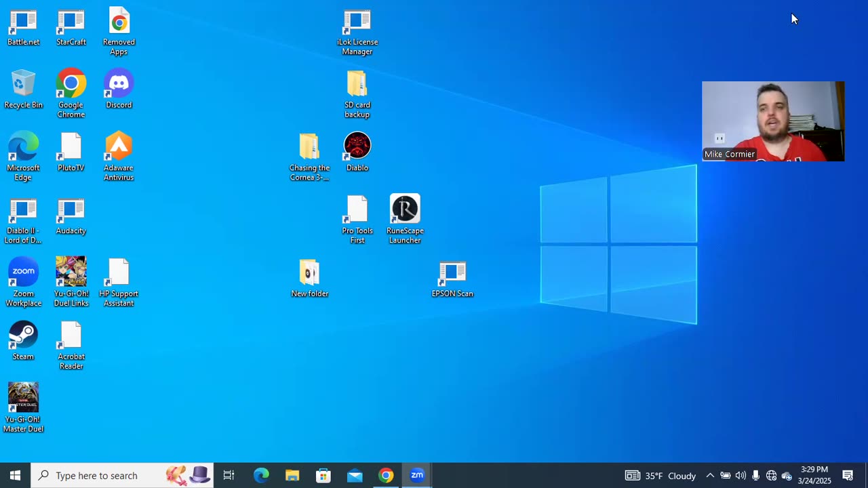Open Microsoft Store from the taskbar
Image resolution: width=868 pixels, height=488 pixels.
click(x=323, y=475)
